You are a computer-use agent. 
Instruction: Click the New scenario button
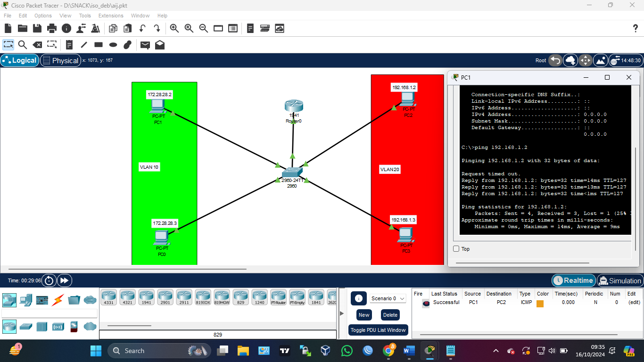point(364,315)
